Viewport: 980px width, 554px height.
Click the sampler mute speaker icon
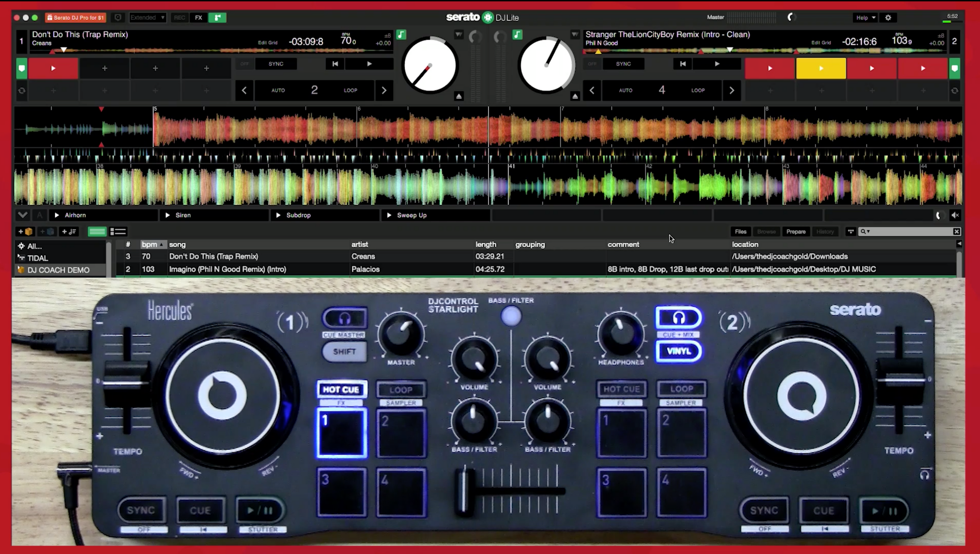[x=955, y=215]
